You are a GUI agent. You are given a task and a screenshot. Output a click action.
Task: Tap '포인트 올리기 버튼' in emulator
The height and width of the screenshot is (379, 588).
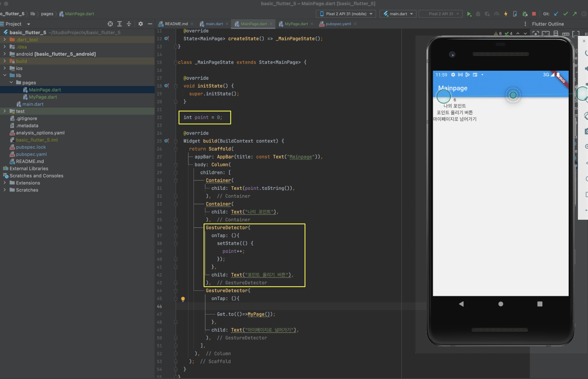tap(455, 112)
